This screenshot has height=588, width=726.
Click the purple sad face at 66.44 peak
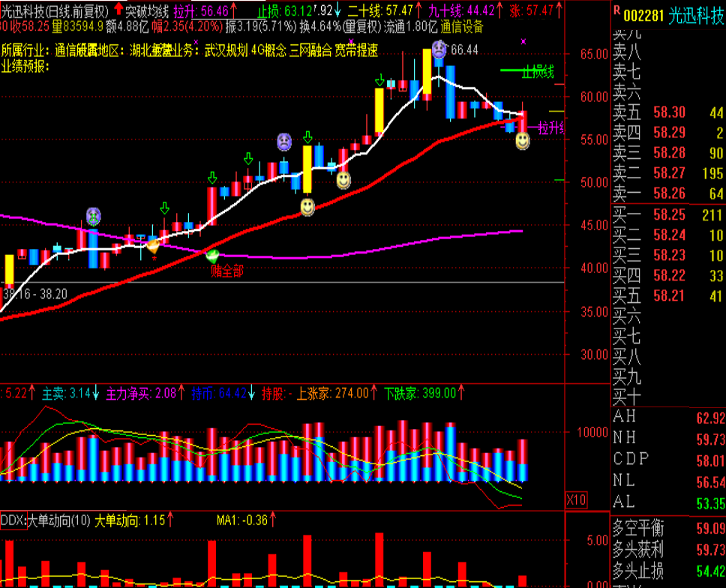click(439, 49)
